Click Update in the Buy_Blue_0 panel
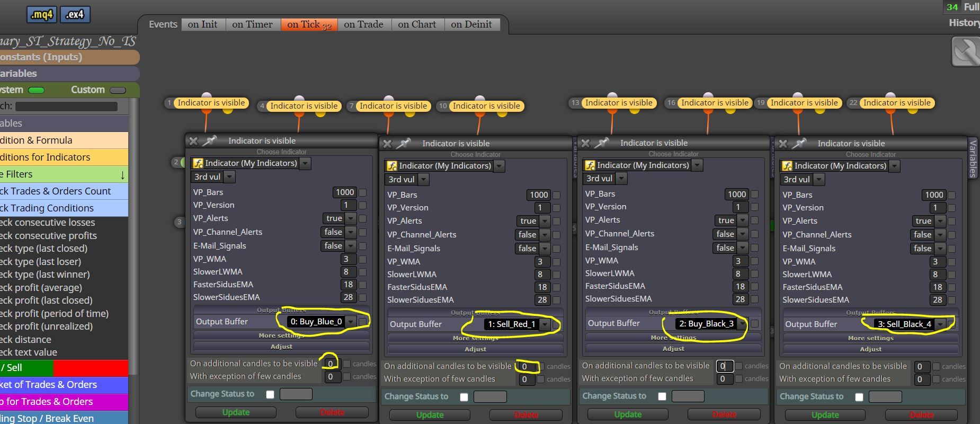 pyautogui.click(x=236, y=412)
